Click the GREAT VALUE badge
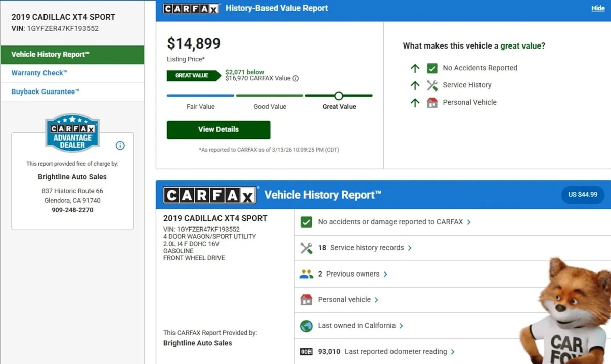 [x=194, y=75]
